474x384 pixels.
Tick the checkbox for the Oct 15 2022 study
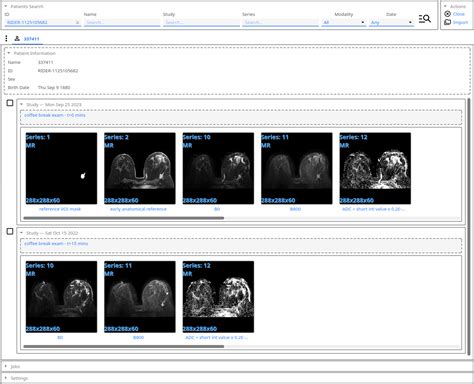coord(10,231)
